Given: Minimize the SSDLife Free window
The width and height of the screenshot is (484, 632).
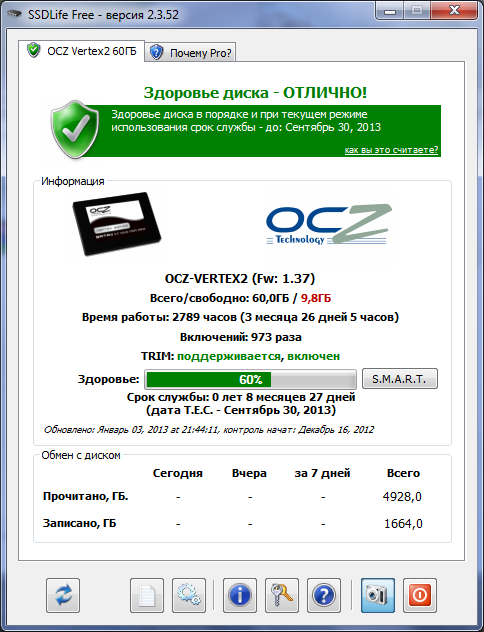Looking at the screenshot, I should pyautogui.click(x=390, y=11).
